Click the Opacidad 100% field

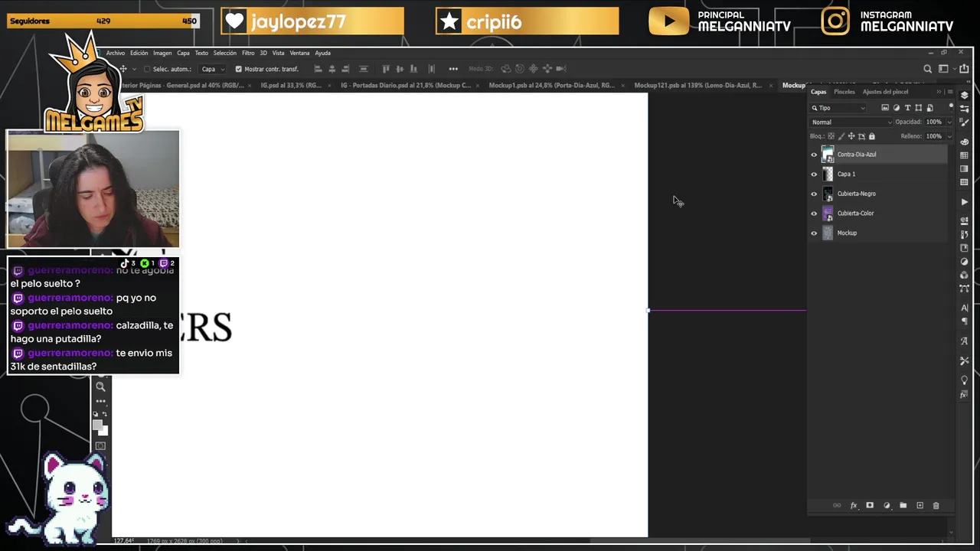[x=934, y=122]
